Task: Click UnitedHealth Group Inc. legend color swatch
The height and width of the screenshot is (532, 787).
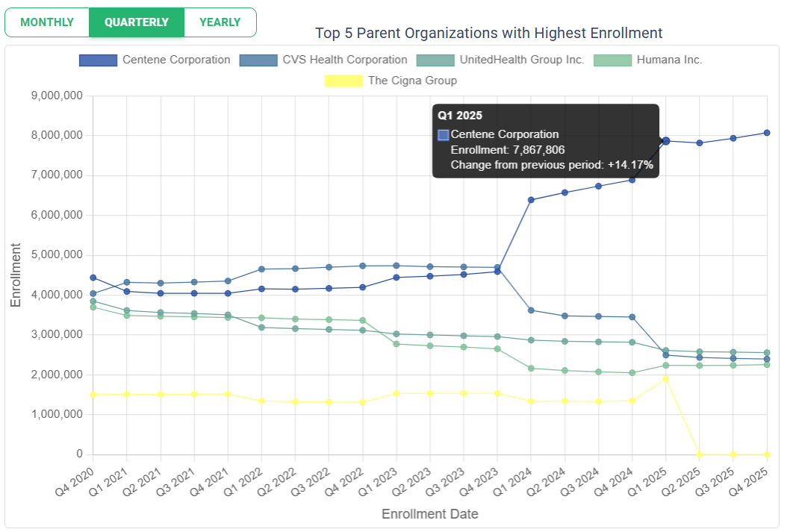Action: click(435, 60)
